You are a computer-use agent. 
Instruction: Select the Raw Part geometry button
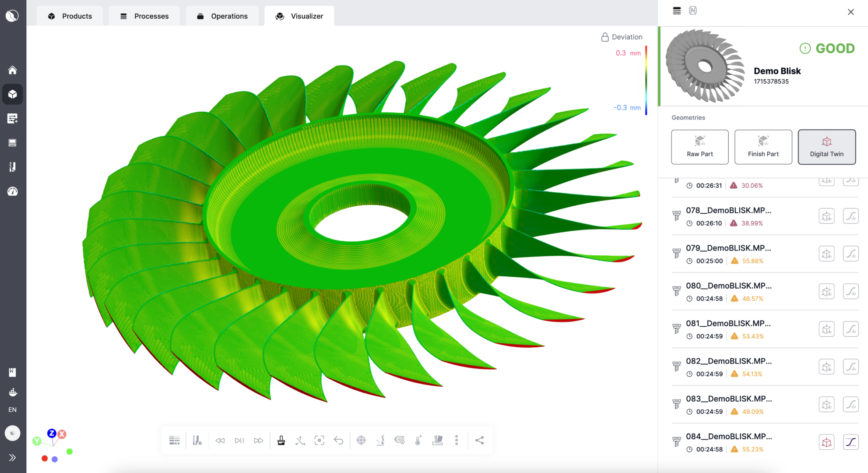699,147
